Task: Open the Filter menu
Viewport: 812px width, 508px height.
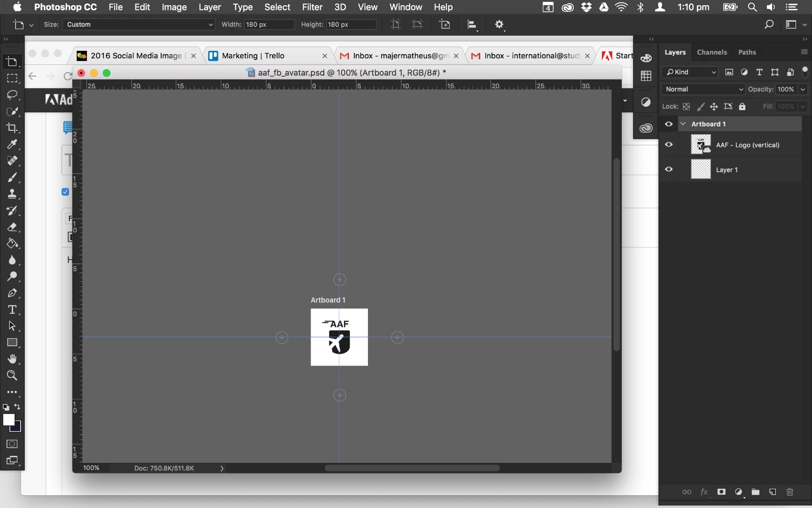Action: coord(312,7)
